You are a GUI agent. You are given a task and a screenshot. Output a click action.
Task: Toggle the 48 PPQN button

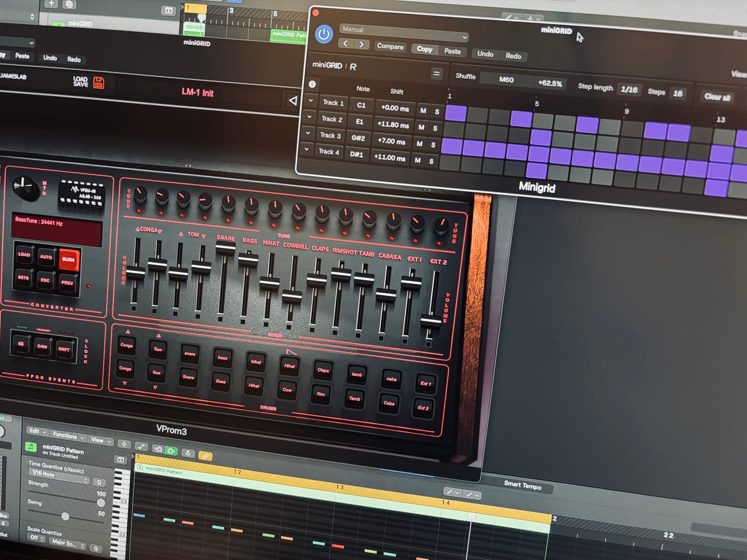[x=21, y=343]
